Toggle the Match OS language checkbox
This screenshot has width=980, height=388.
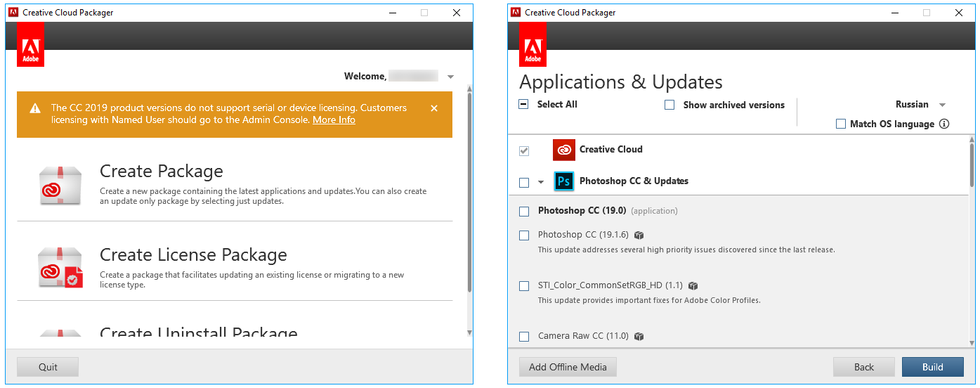(x=841, y=124)
